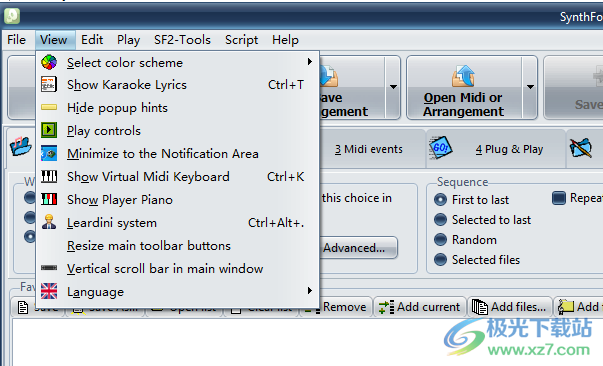Select the Play controls menu entry
The height and width of the screenshot is (366, 603).
(177, 131)
